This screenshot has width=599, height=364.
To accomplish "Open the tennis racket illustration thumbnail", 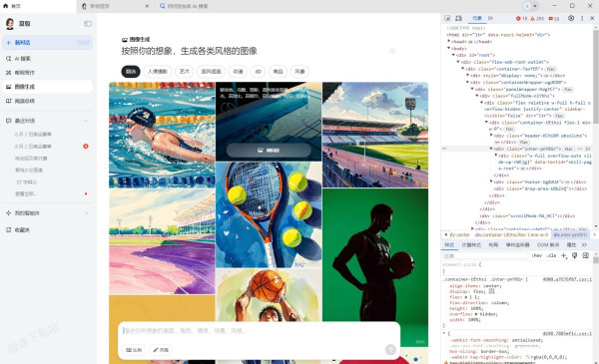I will [x=269, y=214].
